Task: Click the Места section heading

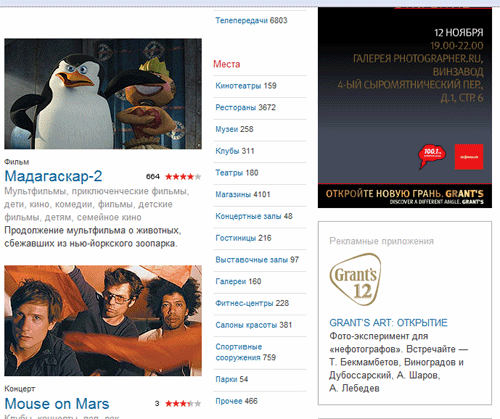Action: click(227, 64)
